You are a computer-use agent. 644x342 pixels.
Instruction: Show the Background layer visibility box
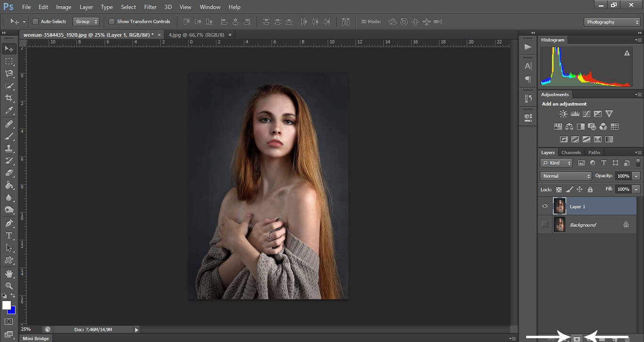click(x=545, y=225)
